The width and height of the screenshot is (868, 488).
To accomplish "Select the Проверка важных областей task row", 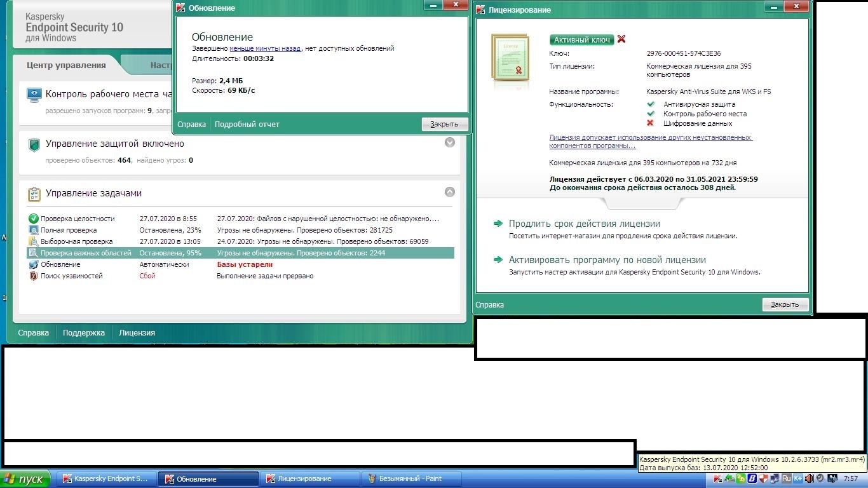I will point(240,253).
